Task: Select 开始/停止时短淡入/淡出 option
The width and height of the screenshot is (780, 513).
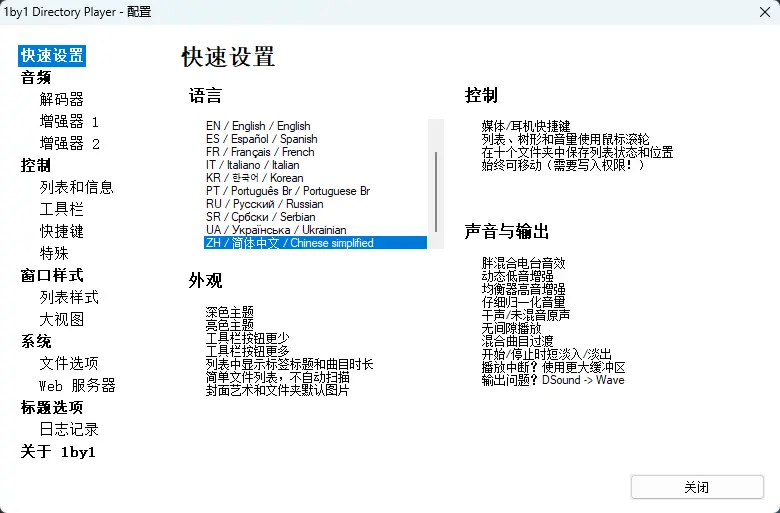Action: pos(547,354)
